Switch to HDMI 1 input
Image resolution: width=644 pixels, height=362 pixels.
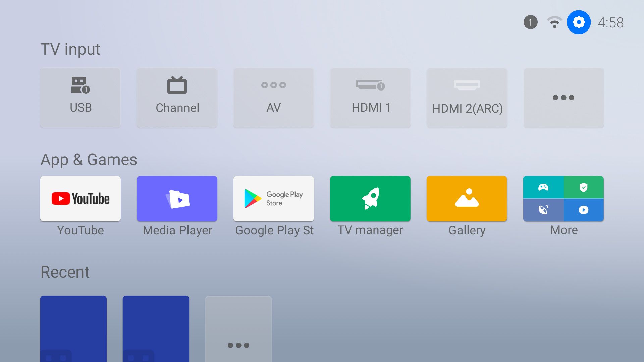coord(370,98)
